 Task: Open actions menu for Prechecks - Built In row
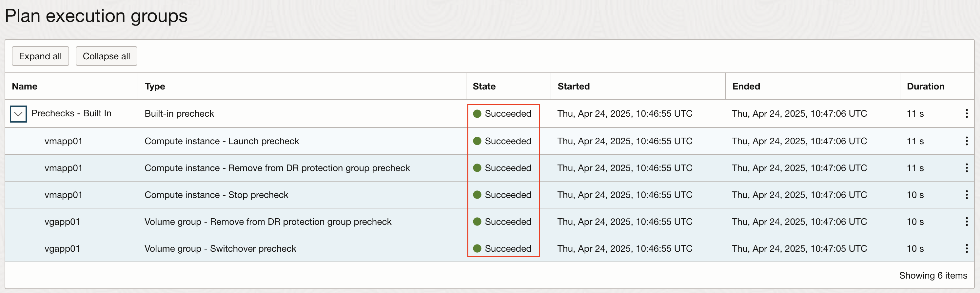coord(967,113)
